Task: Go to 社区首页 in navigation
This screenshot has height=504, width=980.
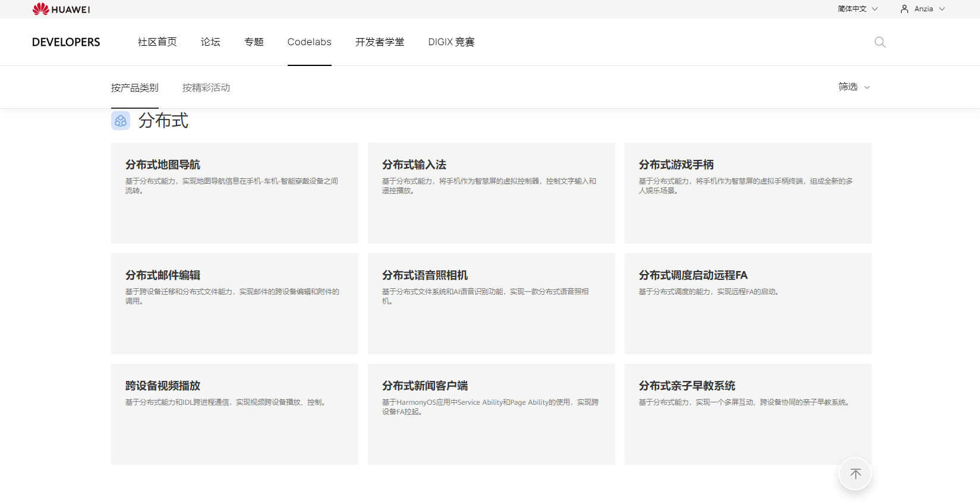Action: tap(157, 42)
